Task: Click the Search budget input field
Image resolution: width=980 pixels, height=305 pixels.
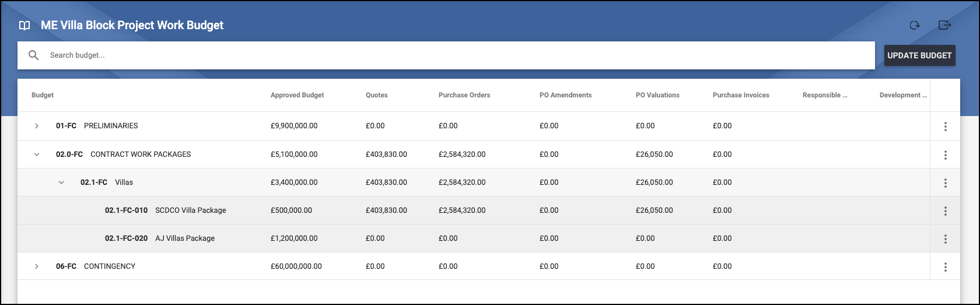Action: (x=455, y=55)
